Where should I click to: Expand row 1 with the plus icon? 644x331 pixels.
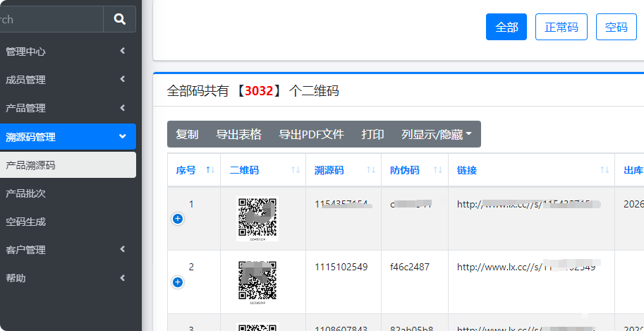tap(178, 219)
